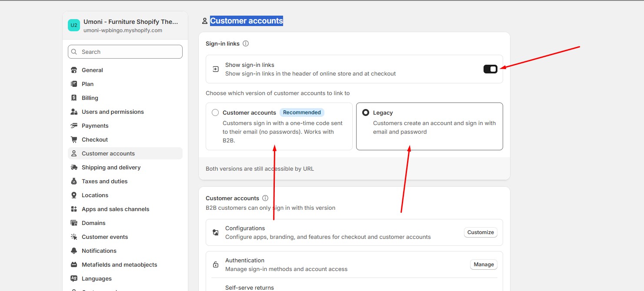Click the info icon beside Sign-in links
Image resolution: width=644 pixels, height=291 pixels.
[x=246, y=43]
